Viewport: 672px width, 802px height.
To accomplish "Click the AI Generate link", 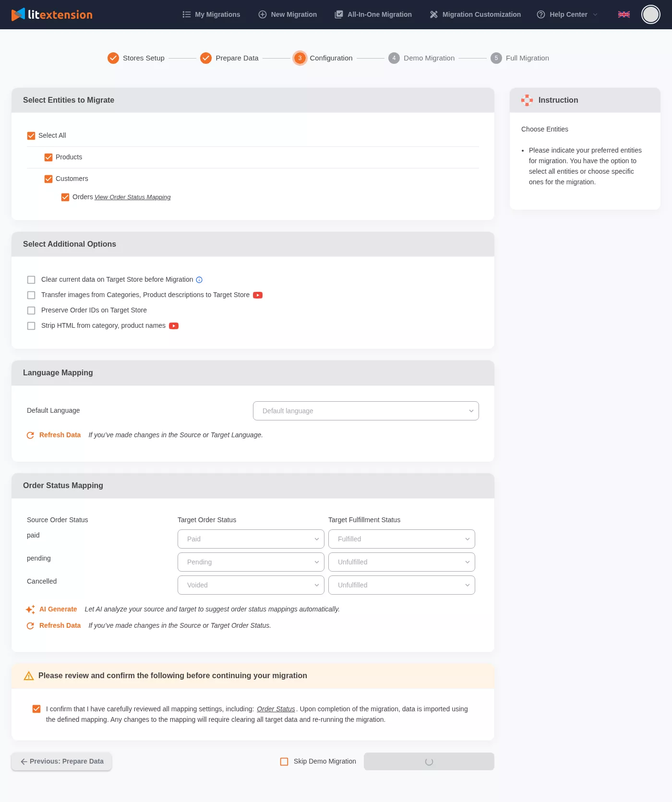I will pos(58,609).
